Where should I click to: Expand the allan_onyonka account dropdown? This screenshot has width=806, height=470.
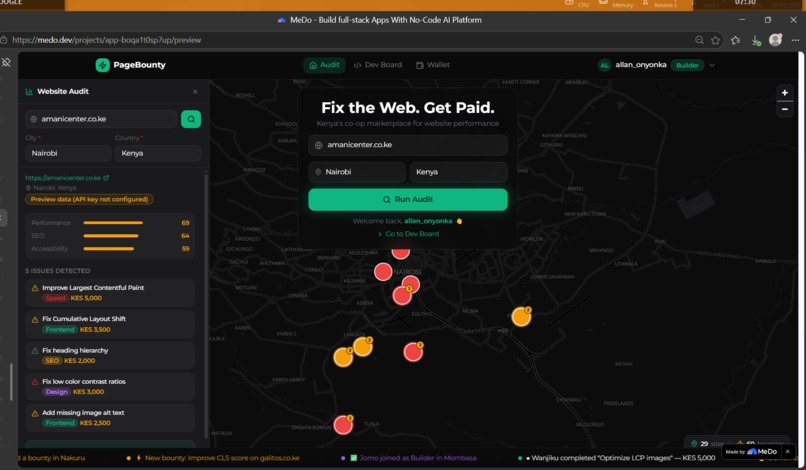[x=712, y=65]
